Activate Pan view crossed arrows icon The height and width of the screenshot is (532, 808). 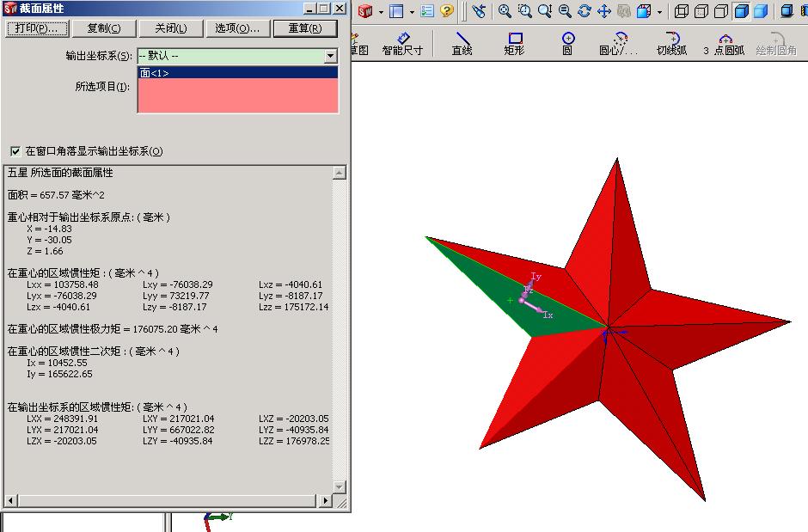point(604,11)
